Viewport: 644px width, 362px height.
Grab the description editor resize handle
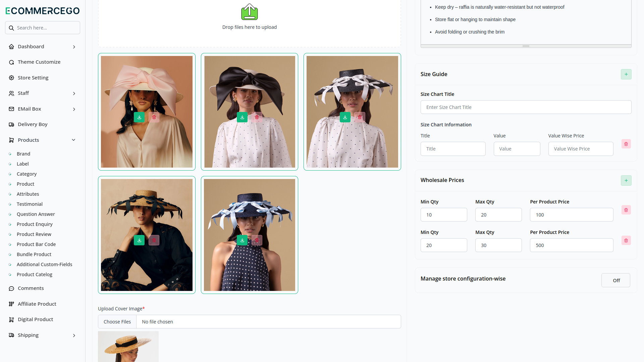tap(526, 46)
